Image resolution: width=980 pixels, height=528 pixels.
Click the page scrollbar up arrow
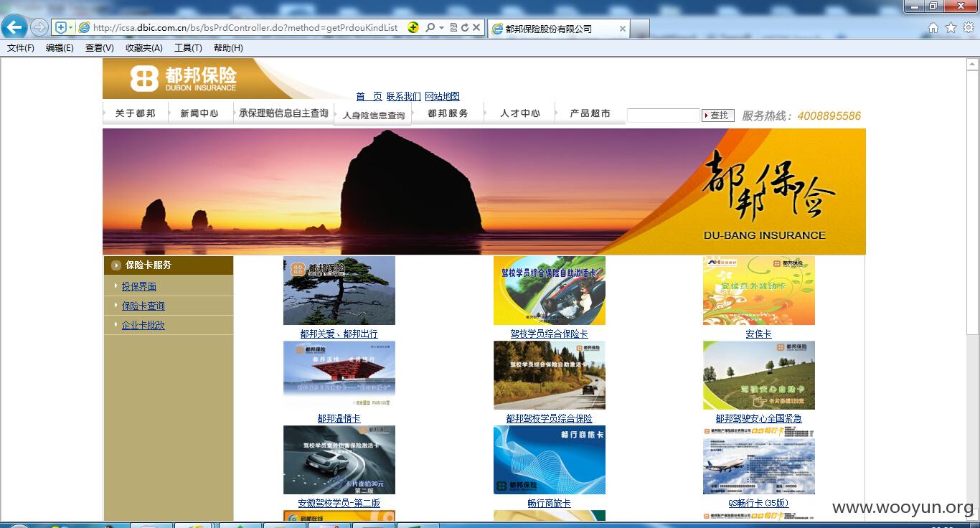973,64
